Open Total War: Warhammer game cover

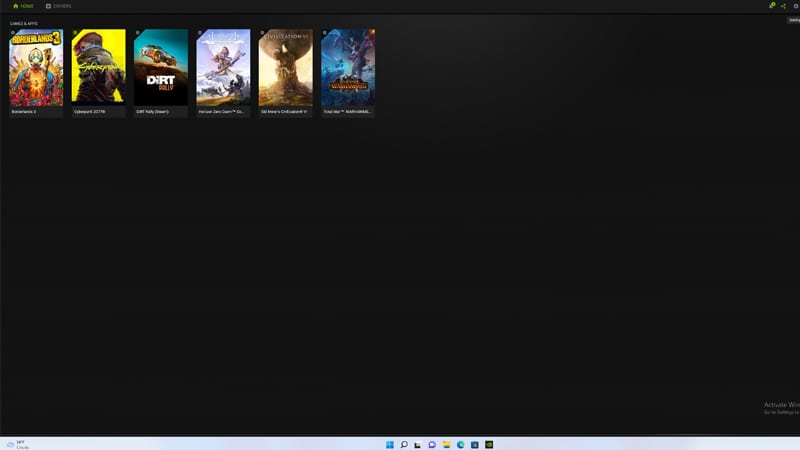pos(348,68)
